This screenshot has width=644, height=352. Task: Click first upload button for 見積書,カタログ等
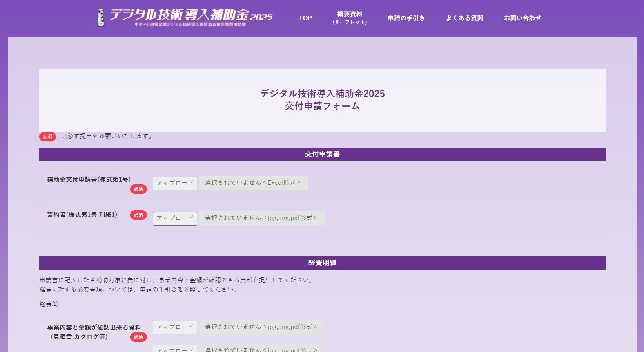click(175, 327)
